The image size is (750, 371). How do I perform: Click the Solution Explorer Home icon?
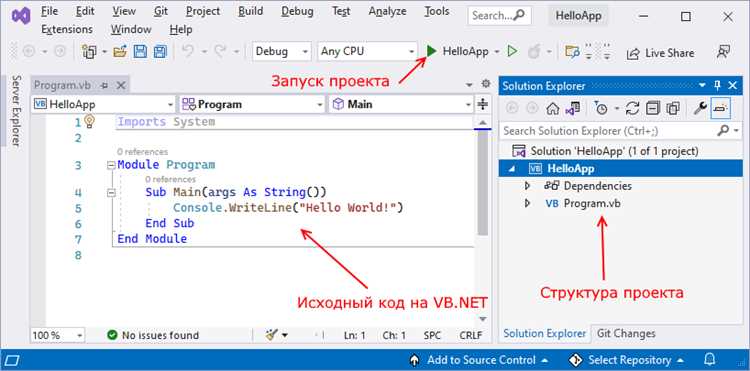(x=552, y=109)
